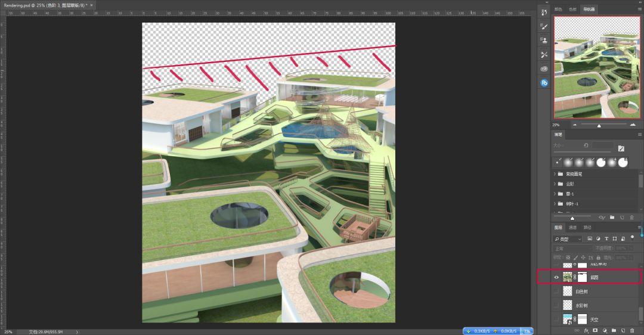644x335 pixels.
Task: Click the brush preview toggle icon below brush list
Action: 602,218
